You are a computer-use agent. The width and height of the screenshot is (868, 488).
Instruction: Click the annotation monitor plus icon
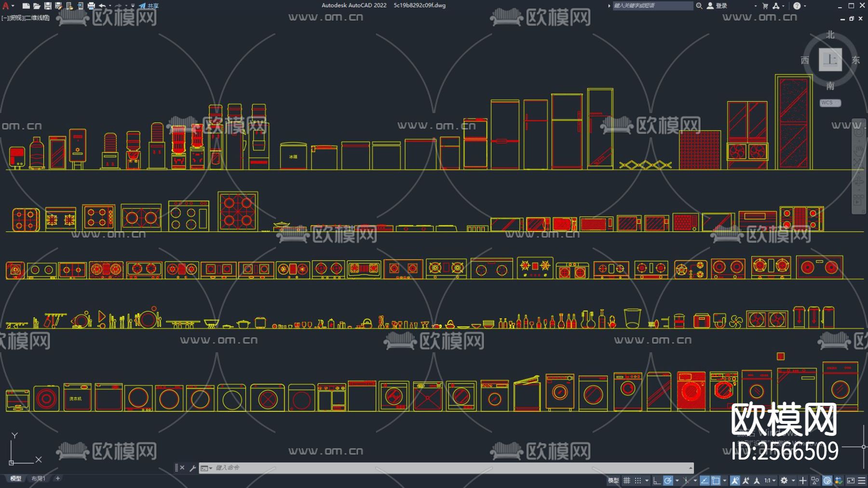803,480
